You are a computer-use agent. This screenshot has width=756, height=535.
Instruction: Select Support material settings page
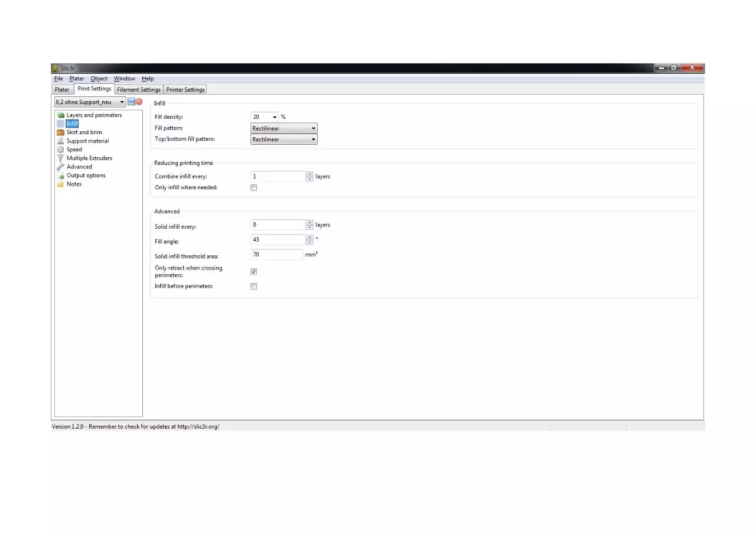click(x=87, y=141)
